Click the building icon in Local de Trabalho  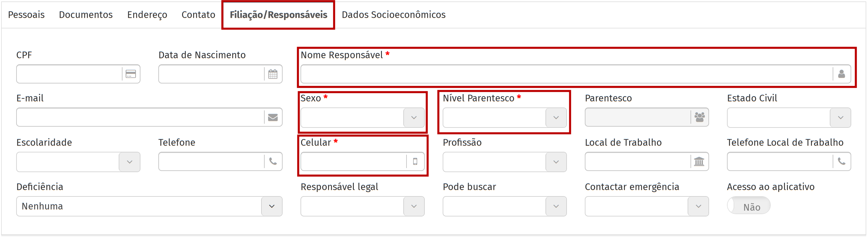coord(699,161)
